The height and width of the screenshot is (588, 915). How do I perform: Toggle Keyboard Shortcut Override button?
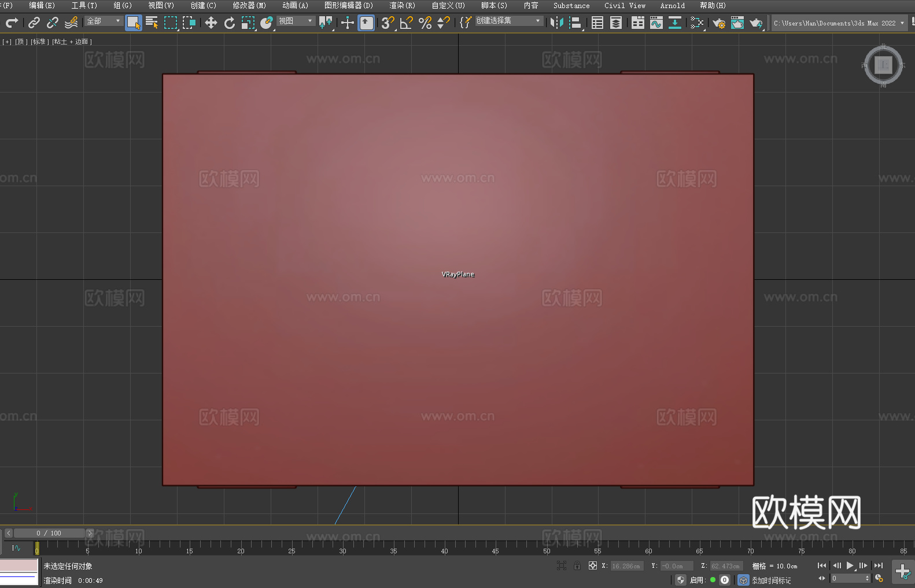(366, 23)
